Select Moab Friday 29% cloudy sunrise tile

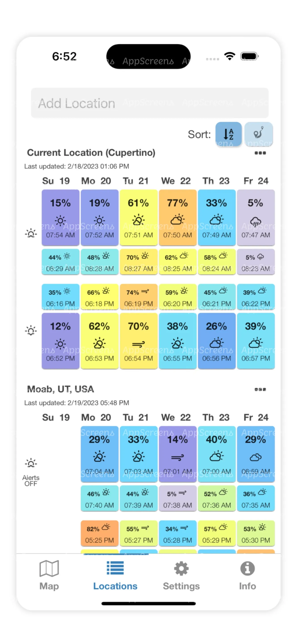pos(255,454)
